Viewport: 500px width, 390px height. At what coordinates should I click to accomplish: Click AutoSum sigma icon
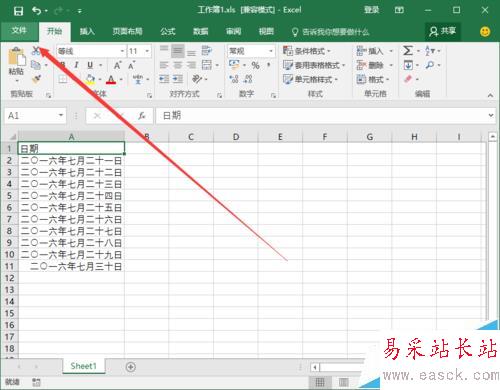[x=408, y=51]
